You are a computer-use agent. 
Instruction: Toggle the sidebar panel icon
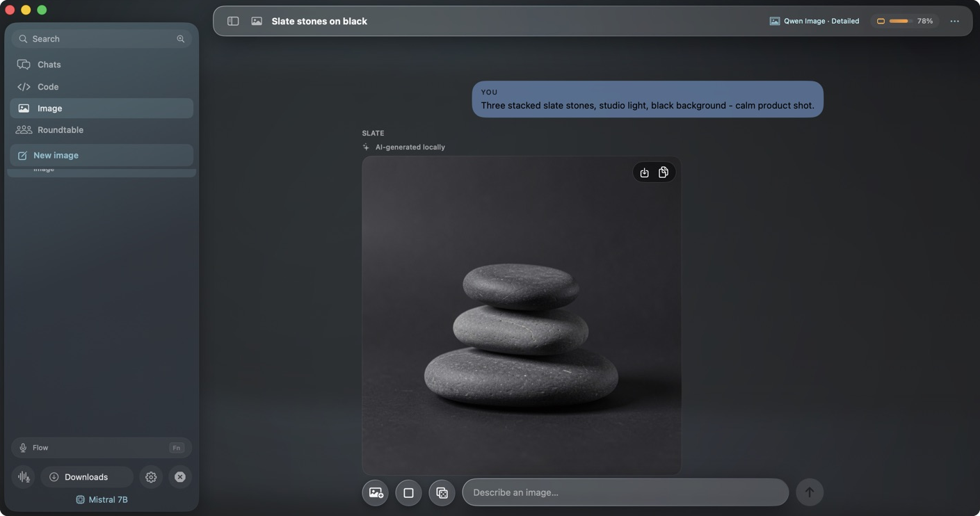click(x=233, y=22)
